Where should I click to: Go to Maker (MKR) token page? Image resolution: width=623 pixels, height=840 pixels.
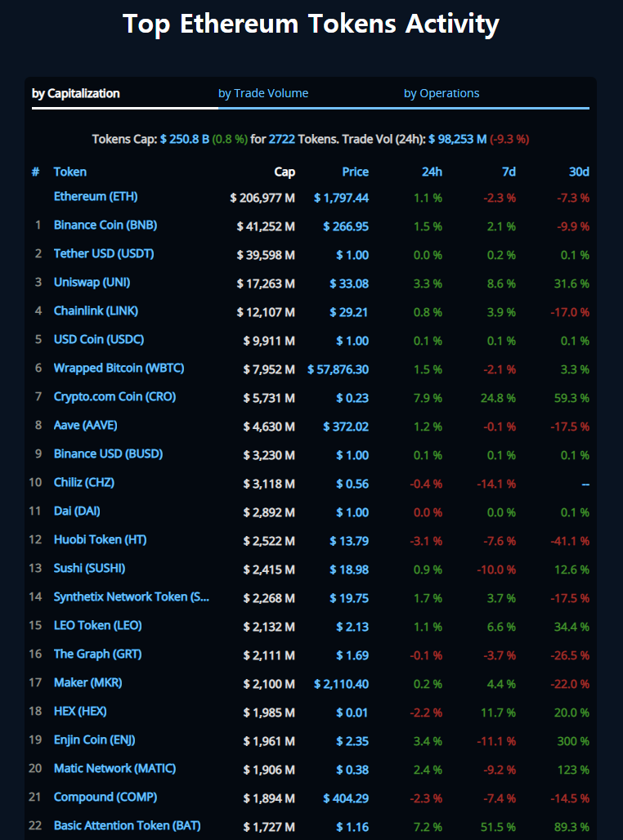point(88,682)
